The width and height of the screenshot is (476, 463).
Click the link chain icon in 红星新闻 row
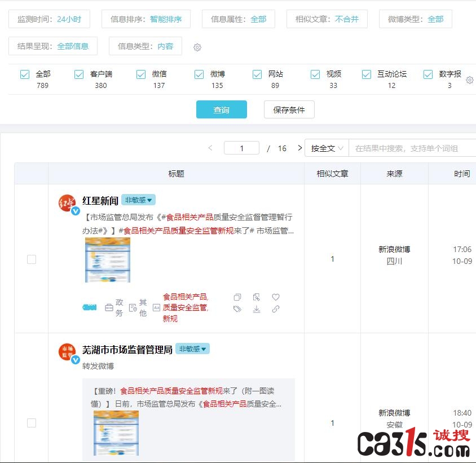276,309
